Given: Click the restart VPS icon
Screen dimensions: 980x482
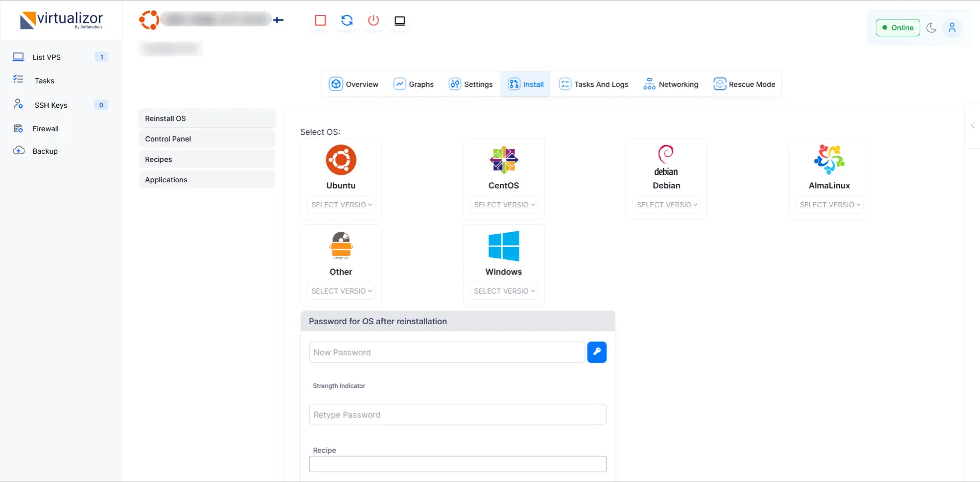Looking at the screenshot, I should pos(347,20).
